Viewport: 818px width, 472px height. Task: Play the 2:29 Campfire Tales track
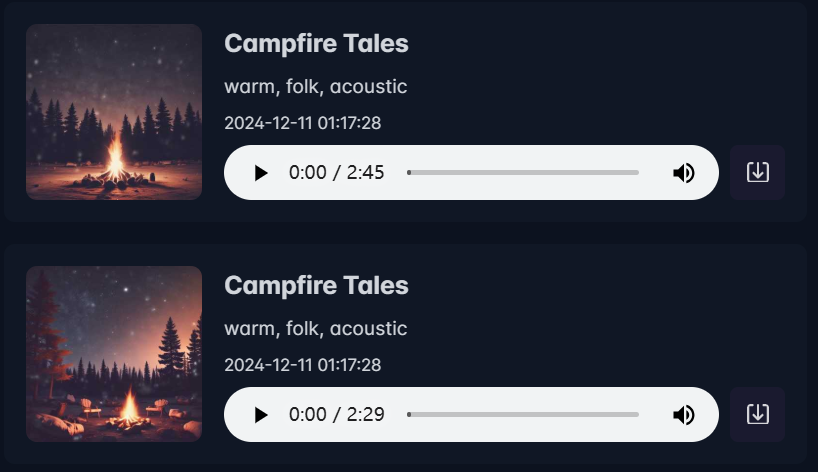click(x=261, y=415)
